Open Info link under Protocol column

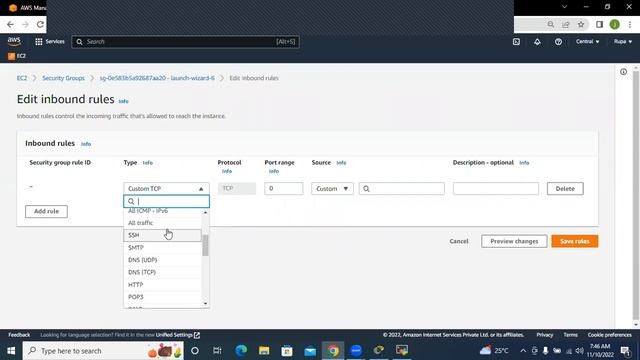coord(227,171)
